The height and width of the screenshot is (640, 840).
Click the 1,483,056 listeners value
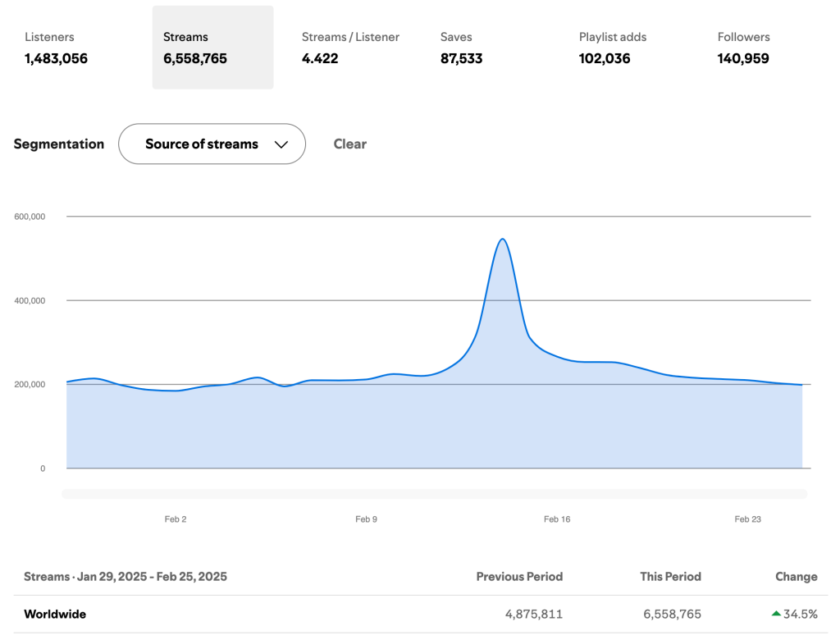click(x=56, y=58)
